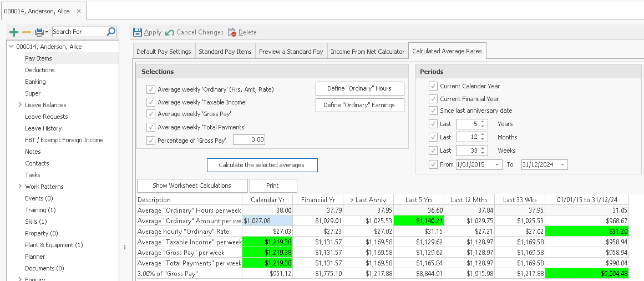Screen dimensions: 644x281
Task: Click the printer icon in the sidebar toolbar
Action: click(x=39, y=32)
